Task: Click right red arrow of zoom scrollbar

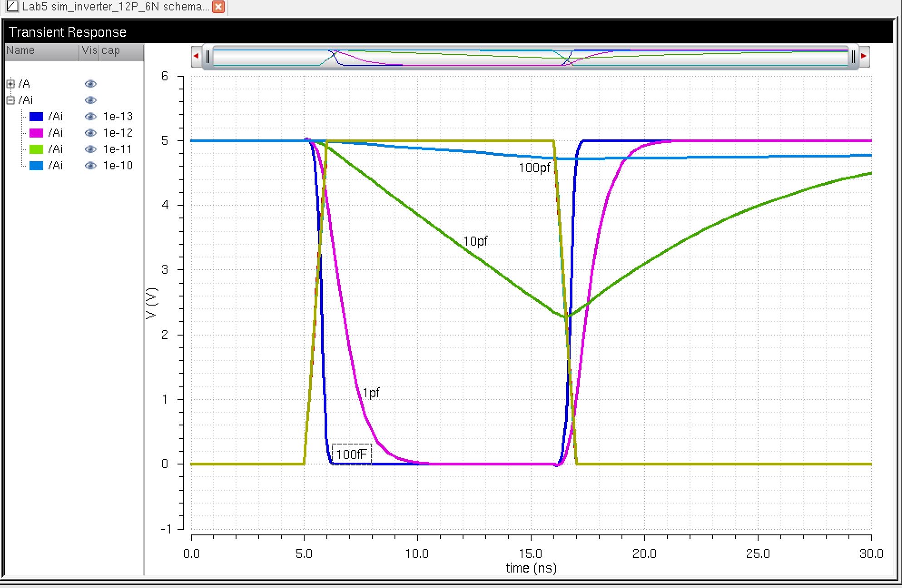Action: [x=864, y=56]
